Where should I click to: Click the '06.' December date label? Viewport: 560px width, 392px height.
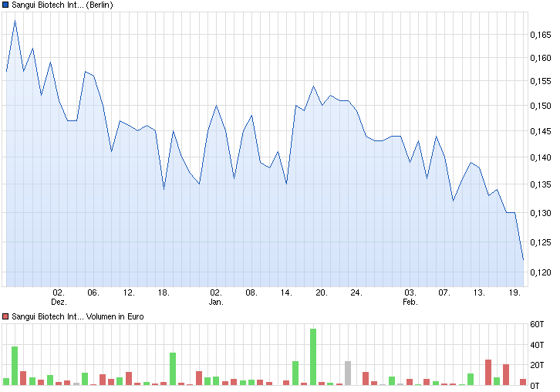pyautogui.click(x=93, y=292)
